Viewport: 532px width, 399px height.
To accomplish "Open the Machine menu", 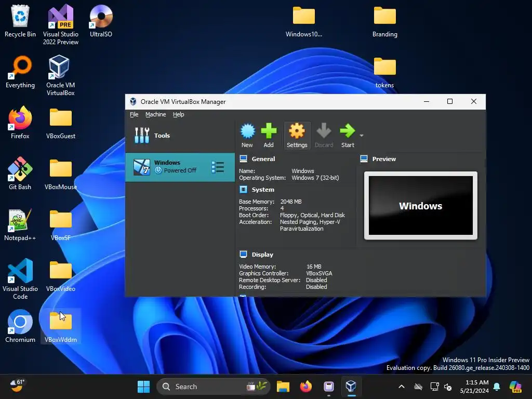I will 156,114.
